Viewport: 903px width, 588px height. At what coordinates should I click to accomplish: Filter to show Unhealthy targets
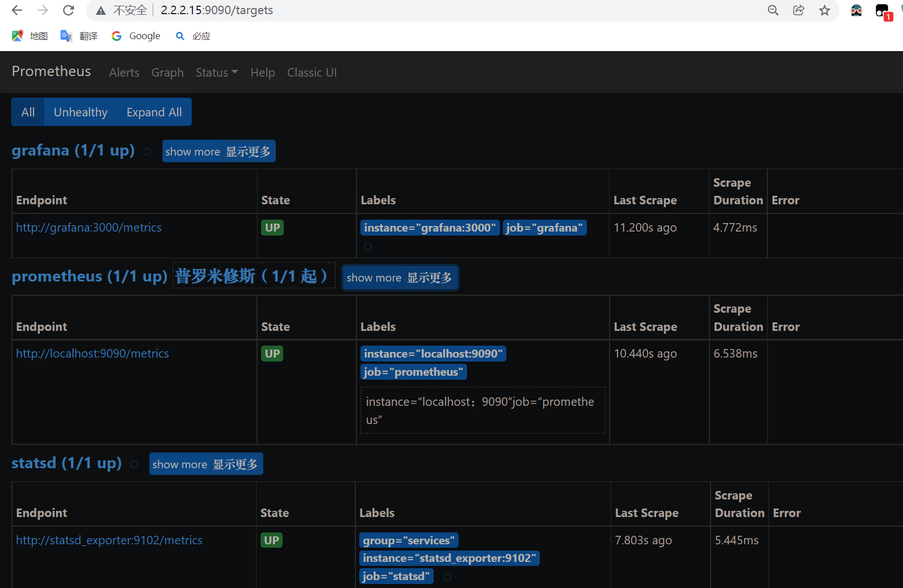tap(81, 112)
